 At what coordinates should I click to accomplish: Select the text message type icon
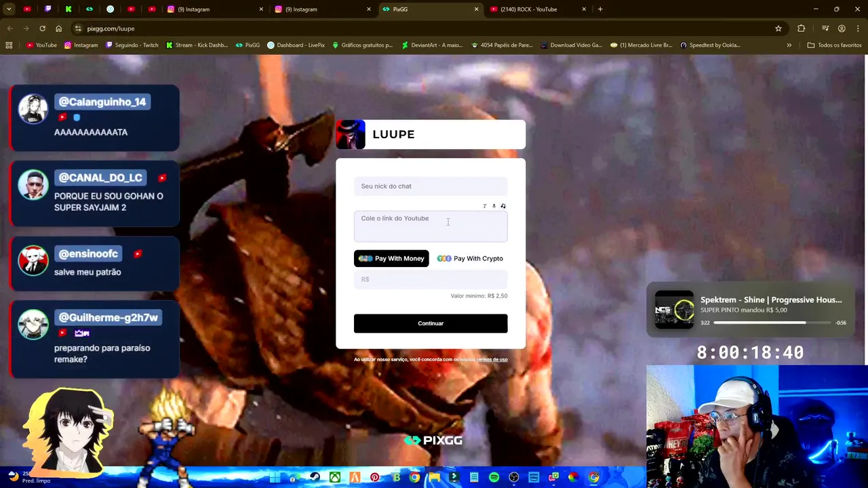[484, 206]
